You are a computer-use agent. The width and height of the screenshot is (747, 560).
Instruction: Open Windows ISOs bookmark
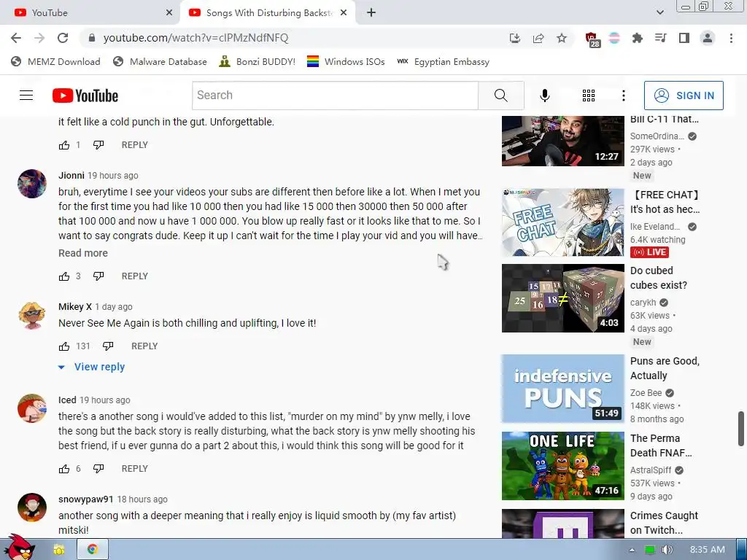coord(346,62)
